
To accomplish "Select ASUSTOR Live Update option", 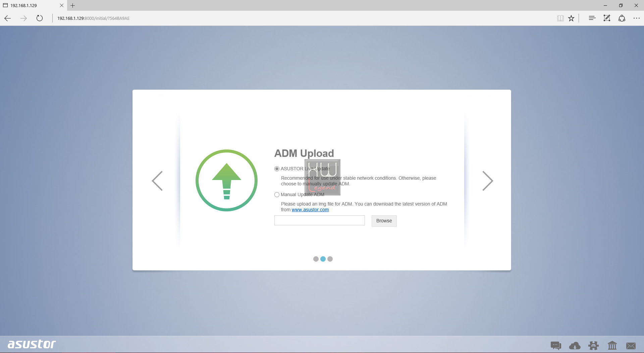I will click(x=277, y=169).
